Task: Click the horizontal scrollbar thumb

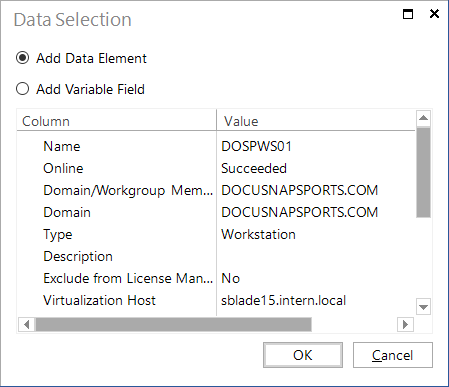Action: [x=174, y=324]
